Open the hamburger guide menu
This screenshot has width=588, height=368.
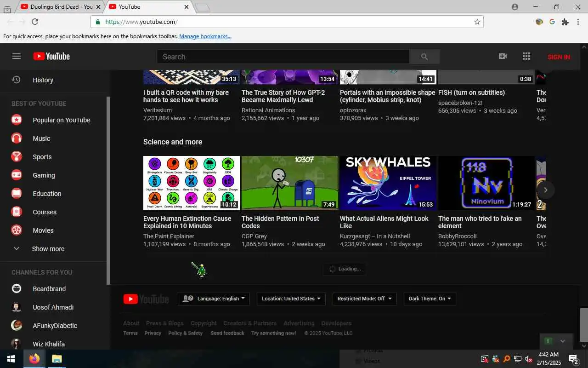pyautogui.click(x=17, y=56)
